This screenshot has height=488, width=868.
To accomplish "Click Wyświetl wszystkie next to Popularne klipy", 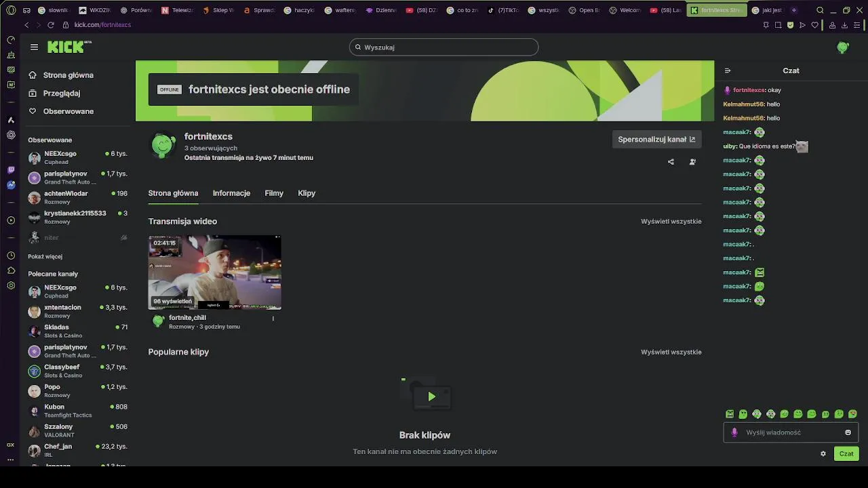I will tap(671, 352).
